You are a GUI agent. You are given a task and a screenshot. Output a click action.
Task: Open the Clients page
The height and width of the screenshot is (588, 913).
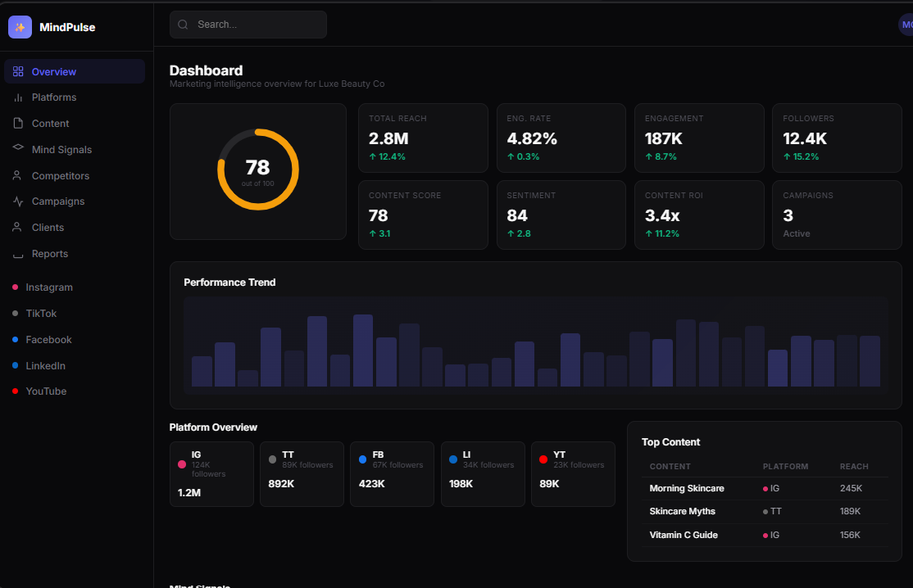75,228
